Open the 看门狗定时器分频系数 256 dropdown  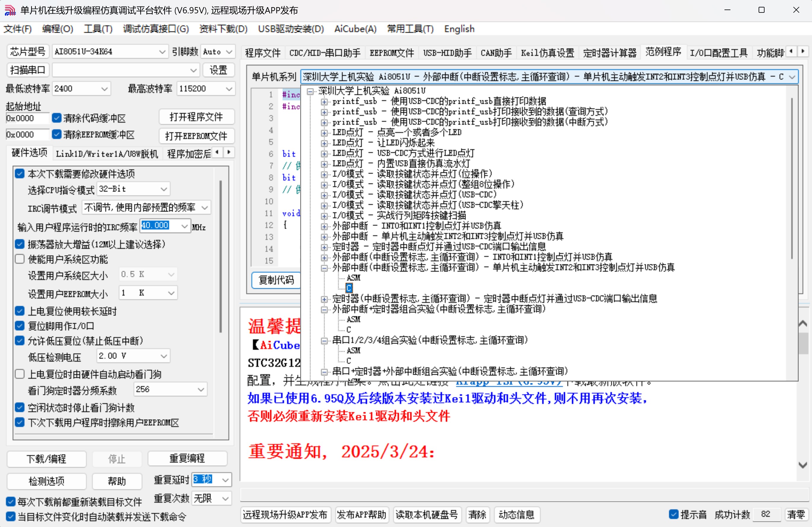(x=171, y=389)
